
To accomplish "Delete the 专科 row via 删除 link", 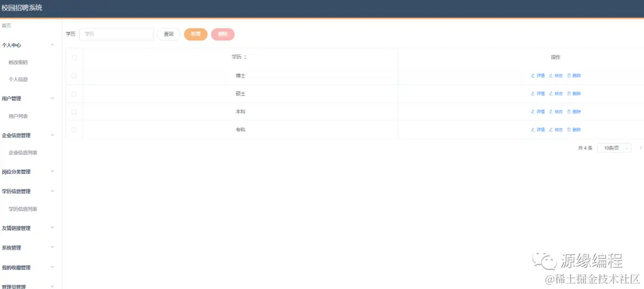I will [574, 130].
